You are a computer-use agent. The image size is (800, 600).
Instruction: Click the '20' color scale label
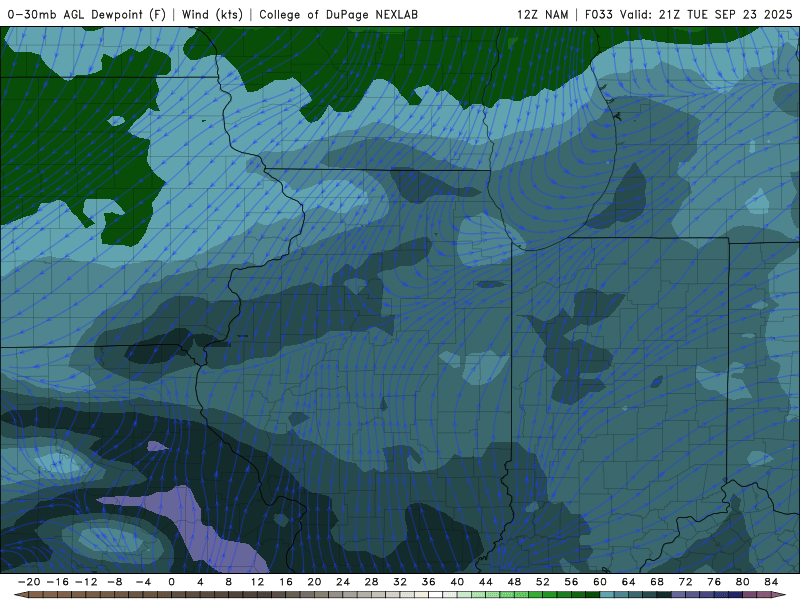[x=314, y=582]
